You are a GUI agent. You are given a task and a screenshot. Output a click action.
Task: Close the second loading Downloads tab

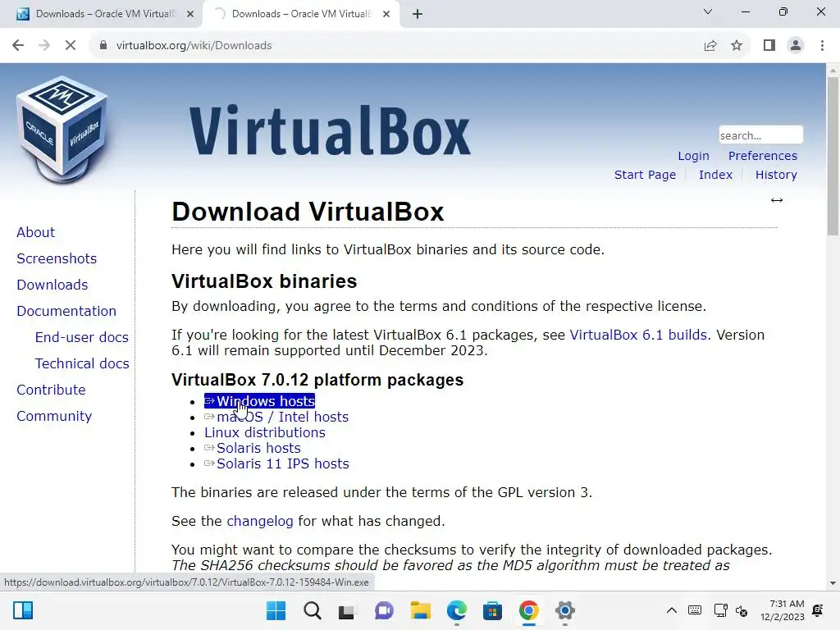[x=386, y=14]
